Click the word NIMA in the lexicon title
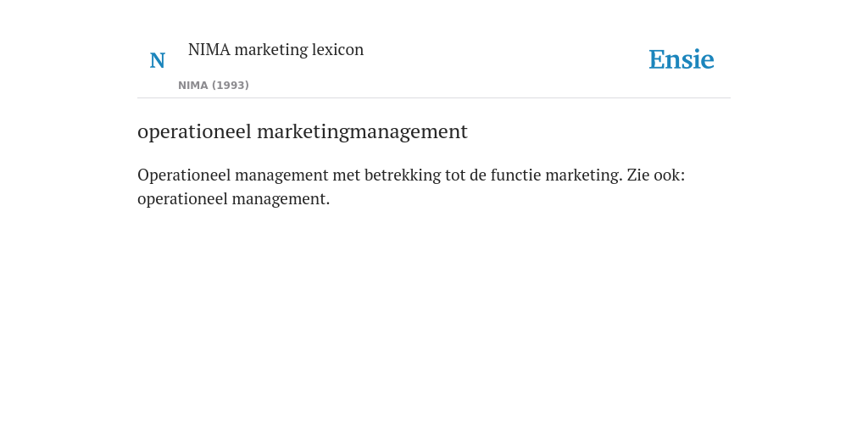This screenshot has height=434, width=868. pos(209,49)
